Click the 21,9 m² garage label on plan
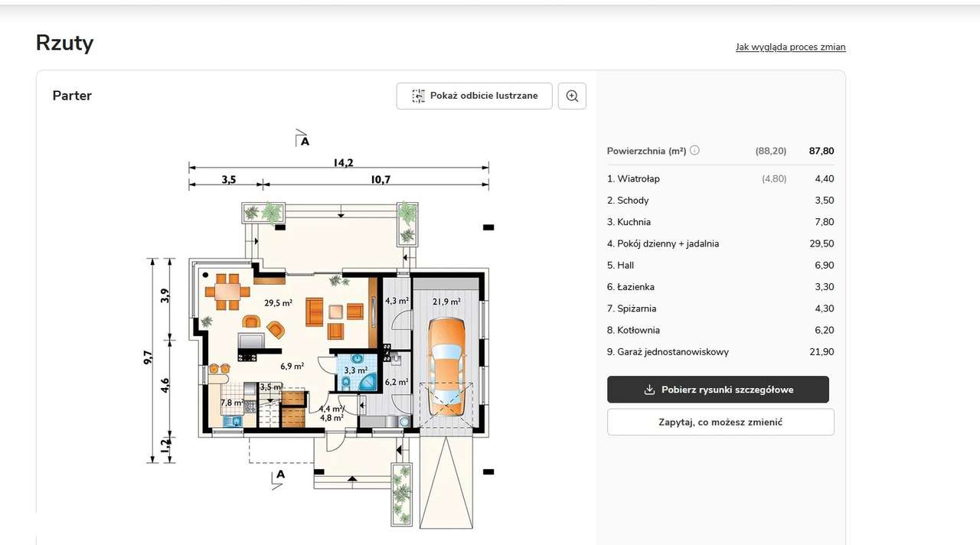 coord(446,302)
